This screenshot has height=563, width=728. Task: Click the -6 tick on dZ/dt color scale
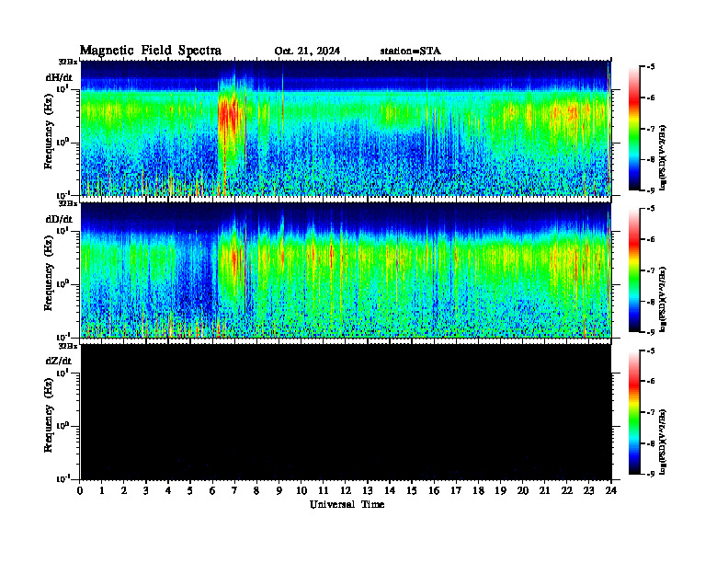tap(651, 381)
